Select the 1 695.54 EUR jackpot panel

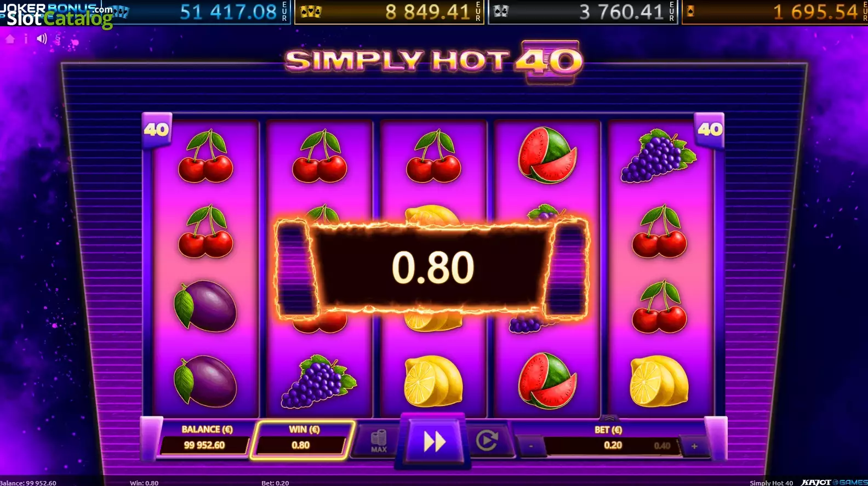(775, 12)
